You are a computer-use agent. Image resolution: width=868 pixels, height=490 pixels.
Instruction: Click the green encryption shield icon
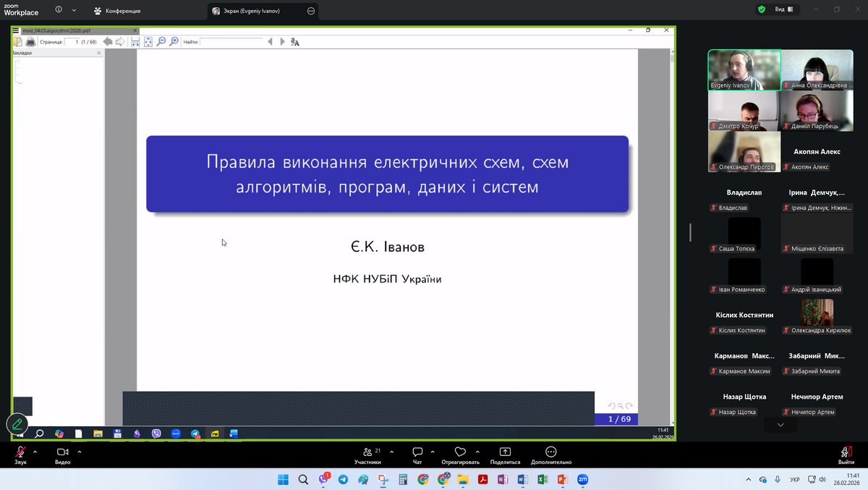click(761, 9)
